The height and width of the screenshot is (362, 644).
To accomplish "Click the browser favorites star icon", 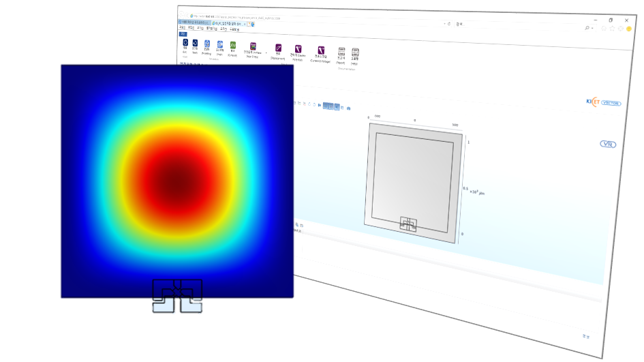I will (612, 29).
